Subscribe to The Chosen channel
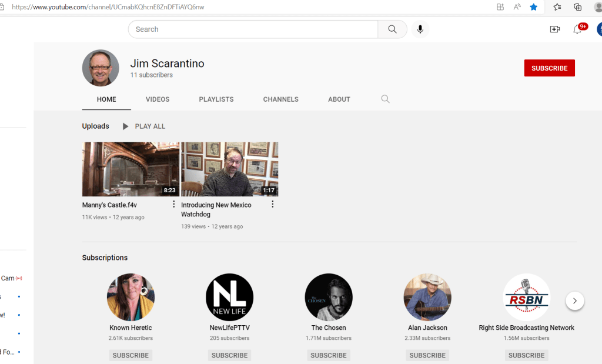The image size is (602, 364). [x=329, y=355]
